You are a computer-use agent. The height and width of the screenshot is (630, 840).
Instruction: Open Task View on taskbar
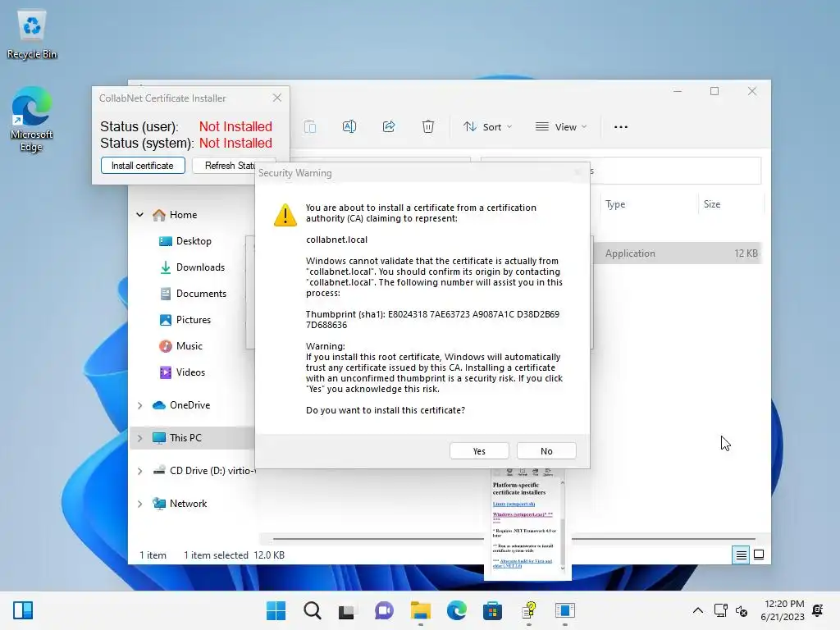click(348, 610)
